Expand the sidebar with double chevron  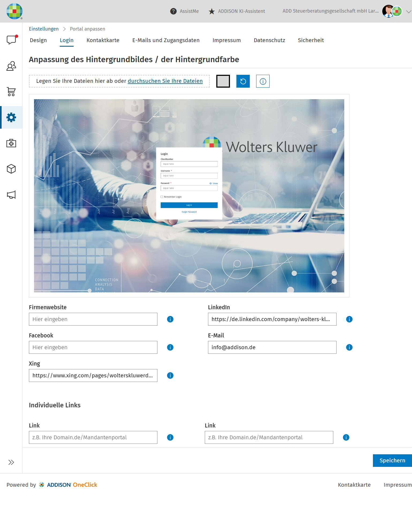click(x=11, y=462)
